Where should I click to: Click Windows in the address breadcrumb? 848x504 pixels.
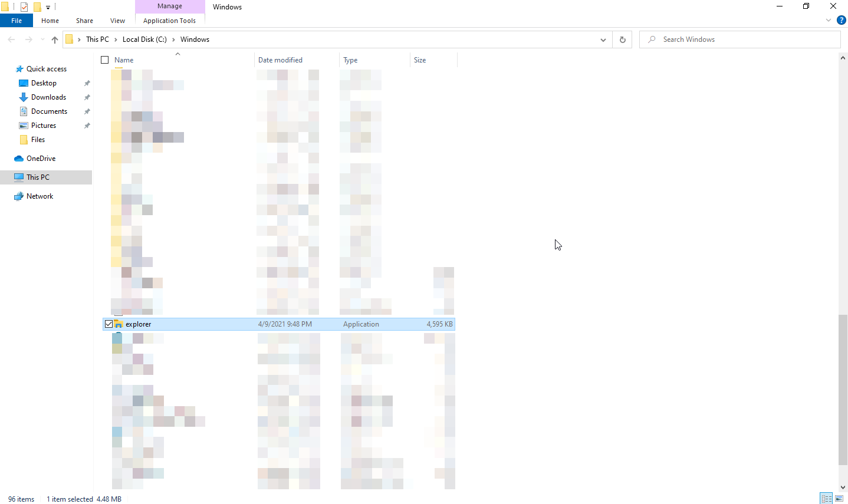click(195, 39)
